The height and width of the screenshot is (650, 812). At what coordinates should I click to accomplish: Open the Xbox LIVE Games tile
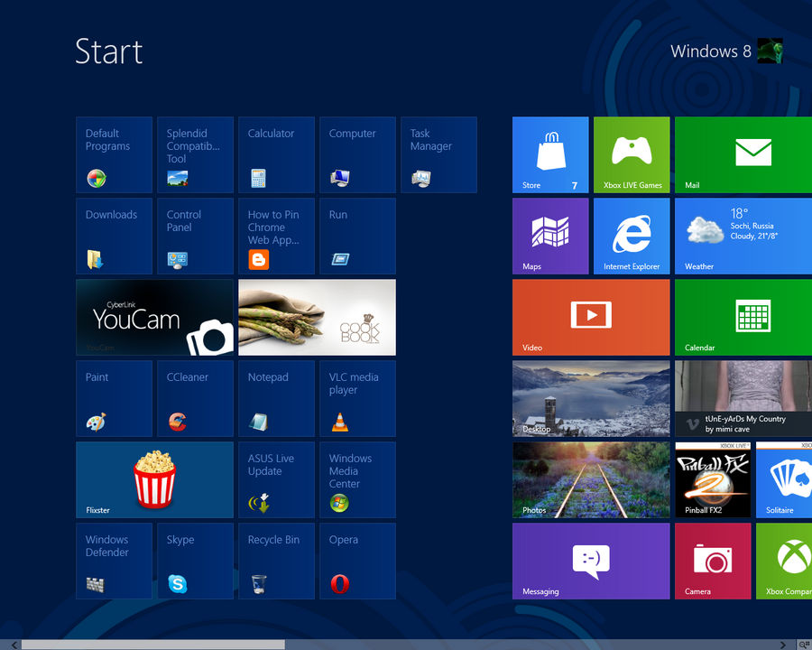[x=632, y=155]
